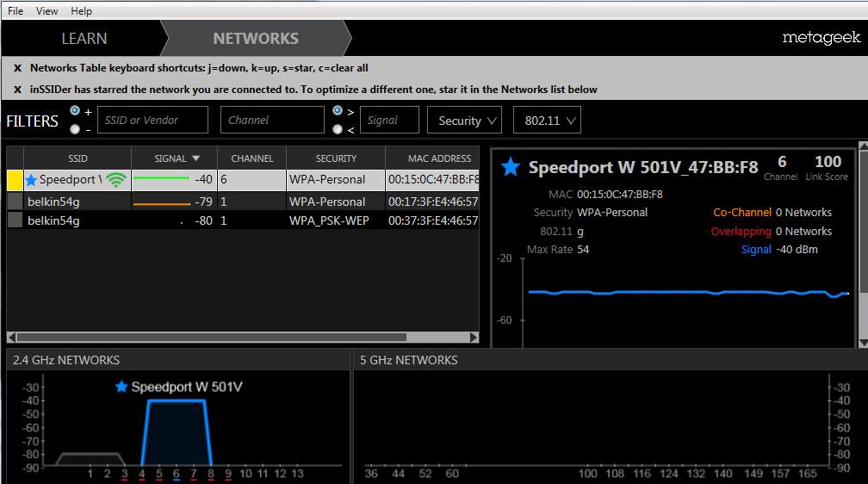Select the minus exclude filter radio
This screenshot has height=484, width=868.
(75, 129)
